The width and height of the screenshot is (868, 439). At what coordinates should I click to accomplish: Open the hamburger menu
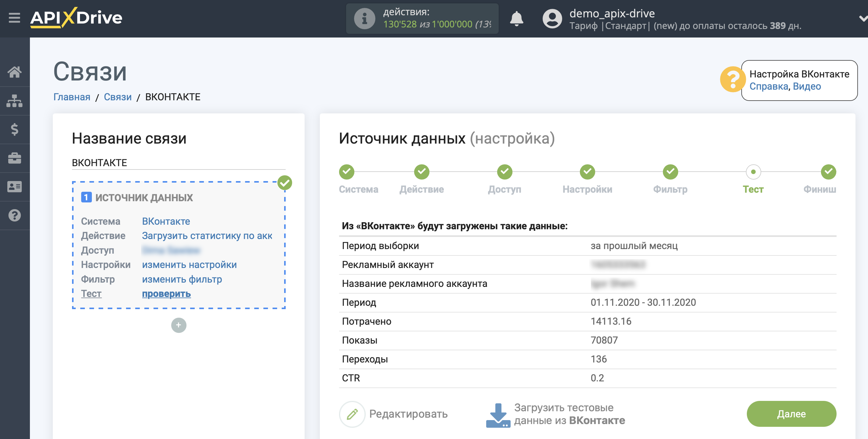[x=14, y=17]
